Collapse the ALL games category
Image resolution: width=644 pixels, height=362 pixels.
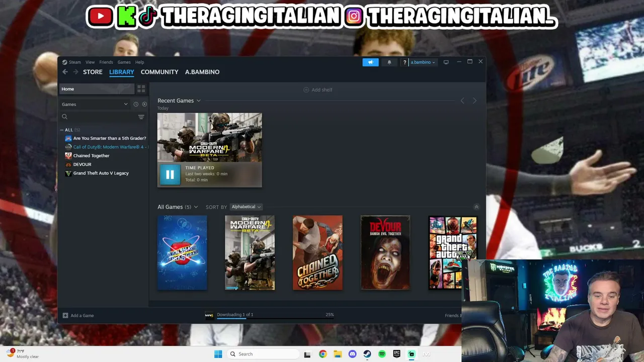62,130
